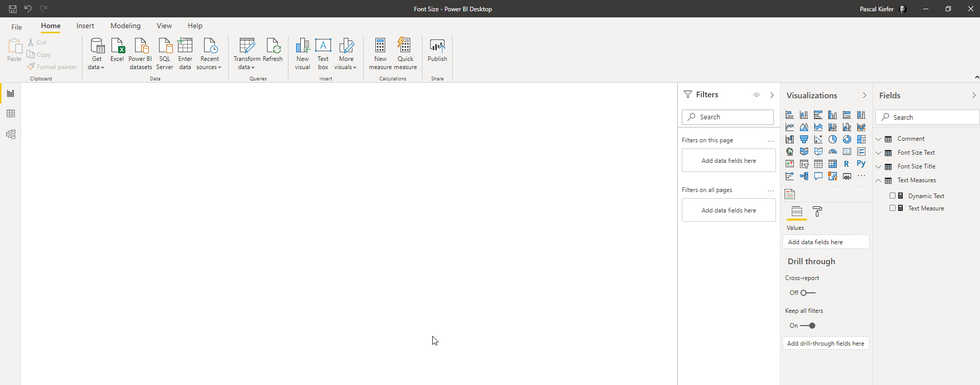Screen dimensions: 980x385
Task: Click the Refresh button
Action: coord(273,50)
